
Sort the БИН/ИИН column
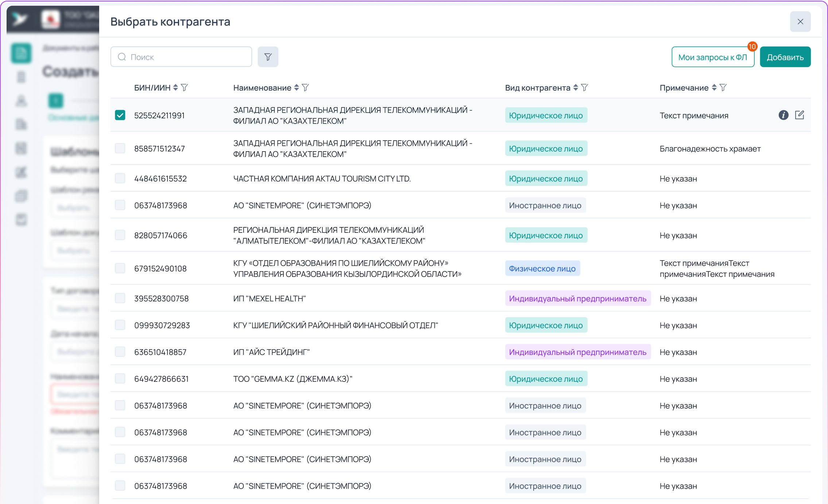175,87
